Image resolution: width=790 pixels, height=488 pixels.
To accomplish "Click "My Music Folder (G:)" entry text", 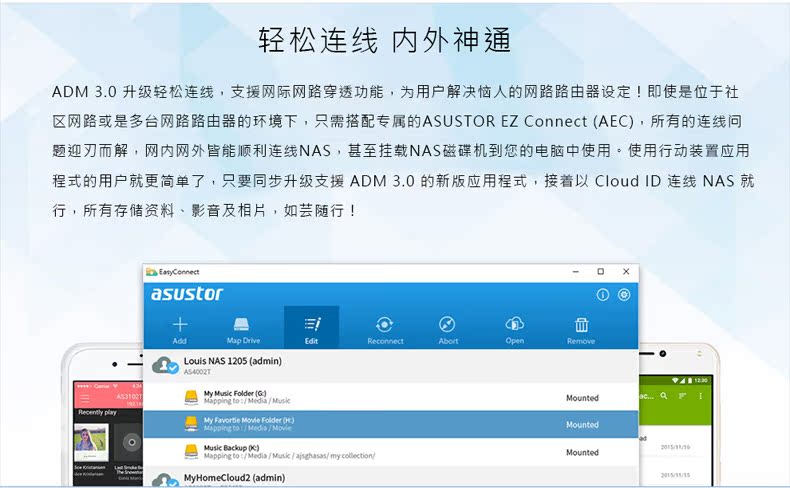I will 235,393.
